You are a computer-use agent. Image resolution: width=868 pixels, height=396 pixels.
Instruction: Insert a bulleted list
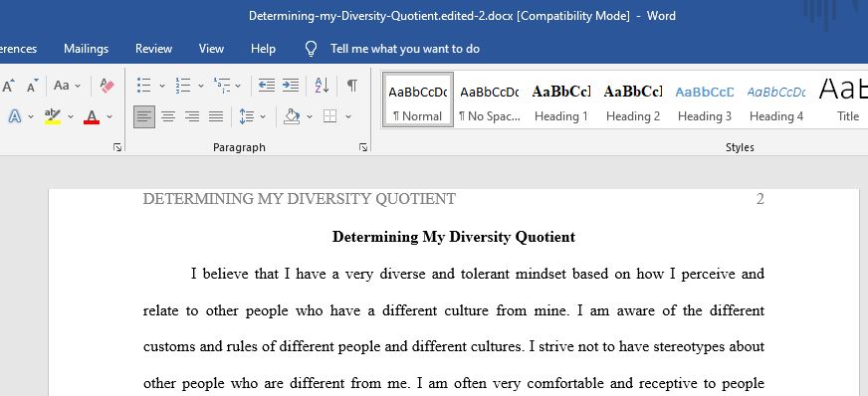point(144,86)
